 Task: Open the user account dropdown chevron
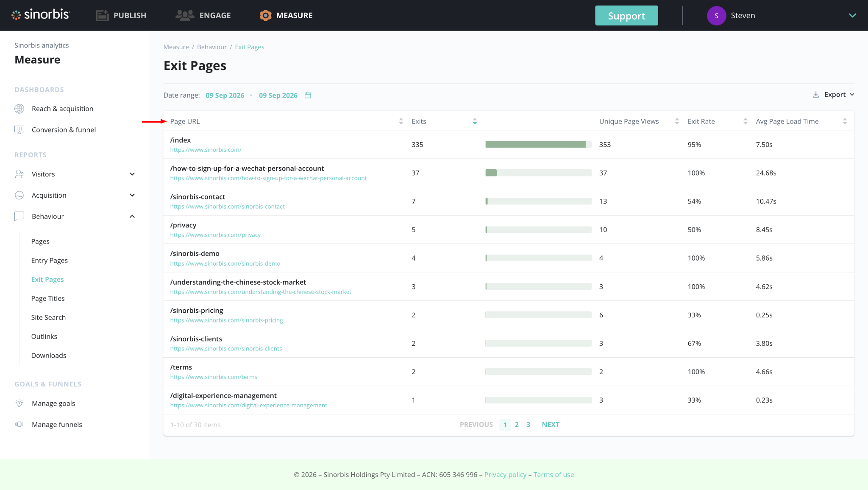[852, 16]
